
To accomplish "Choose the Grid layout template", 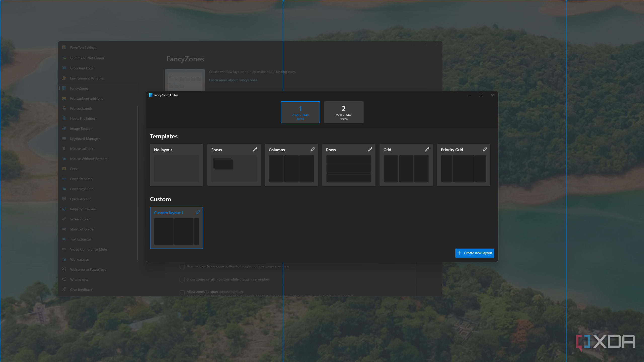I will pos(406,165).
